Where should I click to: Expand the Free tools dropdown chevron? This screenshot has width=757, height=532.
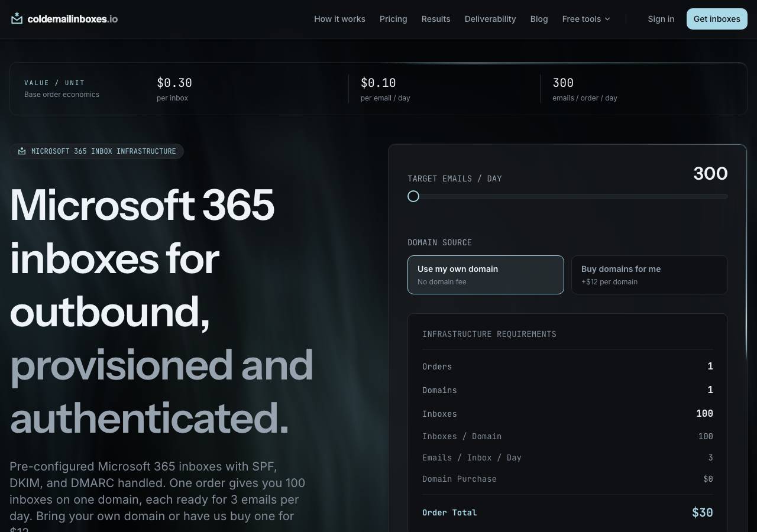607,19
